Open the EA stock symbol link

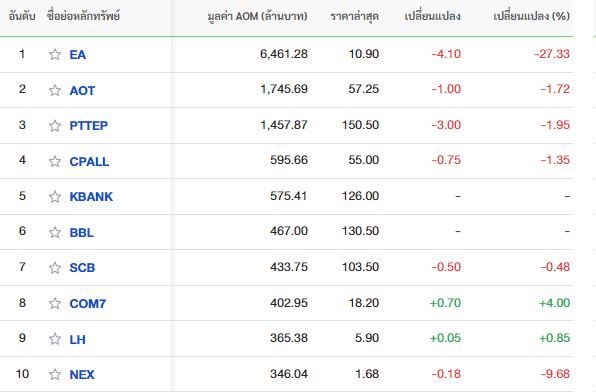78,55
